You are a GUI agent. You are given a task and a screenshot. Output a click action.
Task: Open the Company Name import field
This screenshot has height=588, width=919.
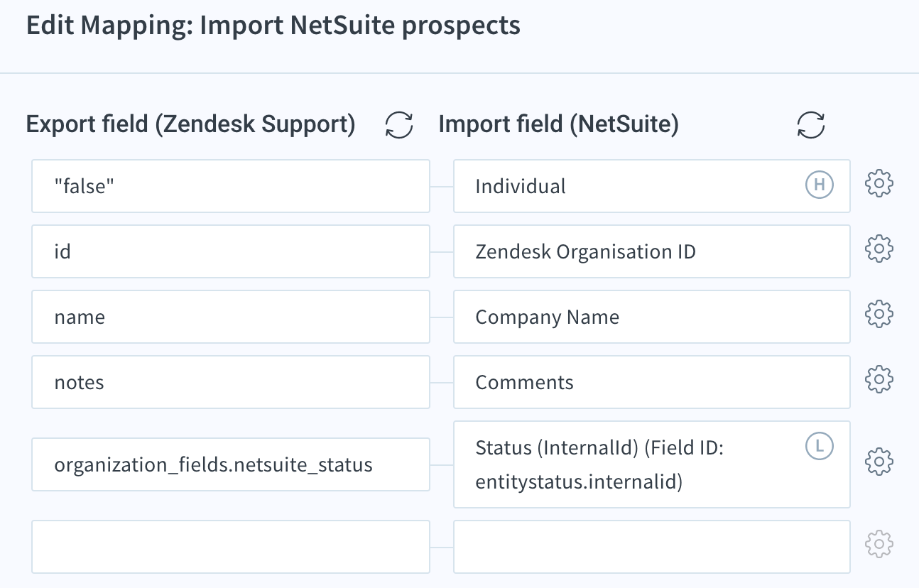pyautogui.click(x=652, y=317)
